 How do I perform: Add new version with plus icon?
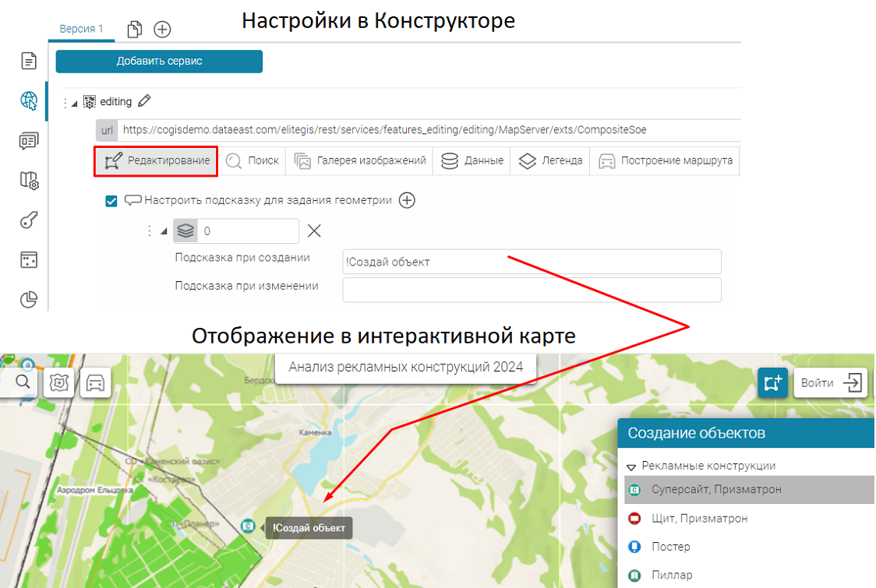162,30
